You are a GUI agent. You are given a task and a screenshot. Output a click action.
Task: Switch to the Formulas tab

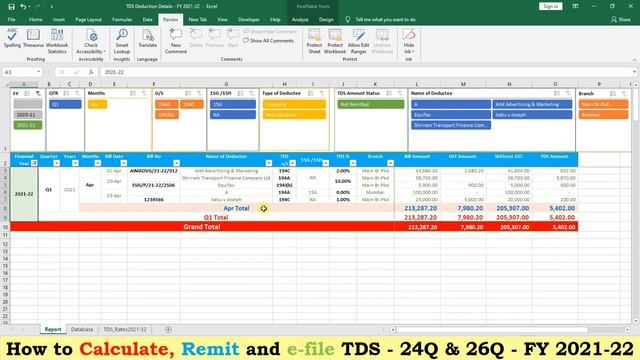pyautogui.click(x=122, y=20)
